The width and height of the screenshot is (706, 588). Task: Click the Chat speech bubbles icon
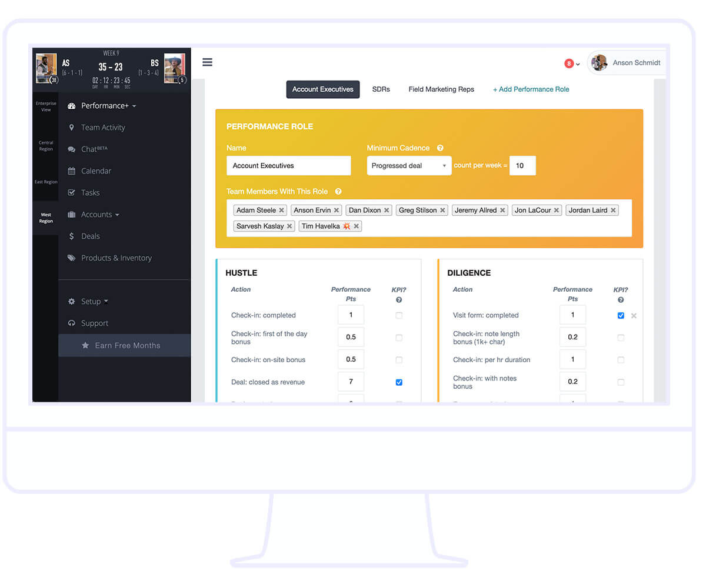pyautogui.click(x=72, y=149)
